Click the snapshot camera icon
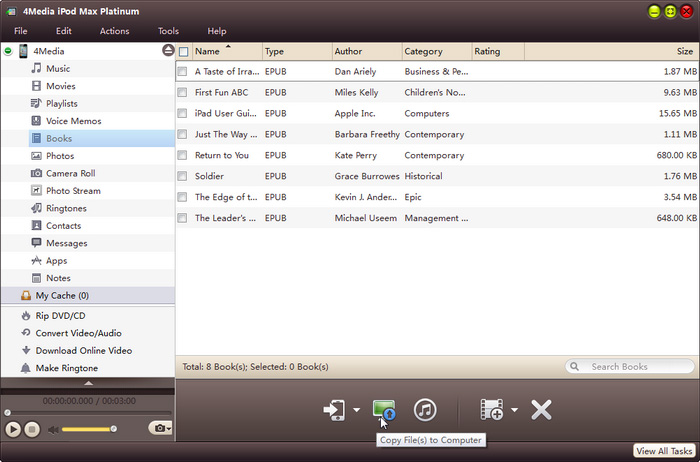700x462 pixels. (x=158, y=428)
